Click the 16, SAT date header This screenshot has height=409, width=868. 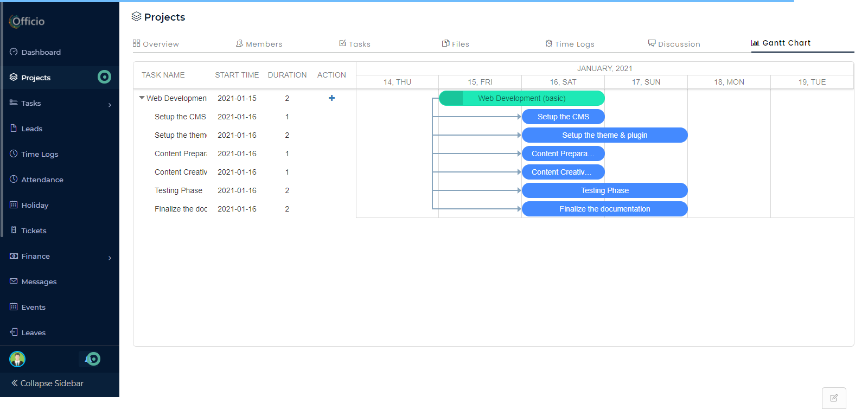point(563,82)
